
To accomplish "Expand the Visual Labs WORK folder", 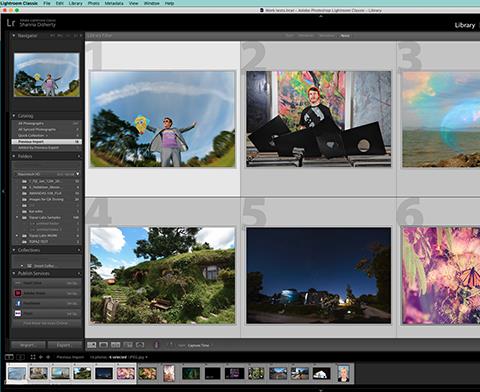I will click(17, 235).
